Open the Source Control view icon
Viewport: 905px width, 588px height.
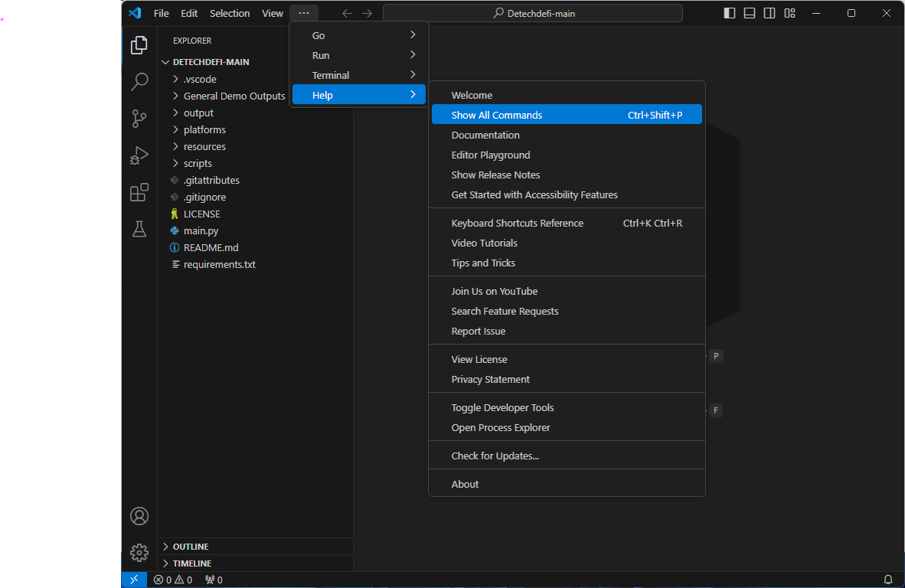[139, 119]
